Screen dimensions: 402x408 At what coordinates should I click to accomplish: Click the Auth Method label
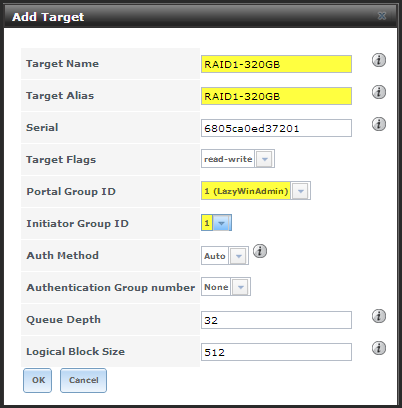pyautogui.click(x=62, y=255)
